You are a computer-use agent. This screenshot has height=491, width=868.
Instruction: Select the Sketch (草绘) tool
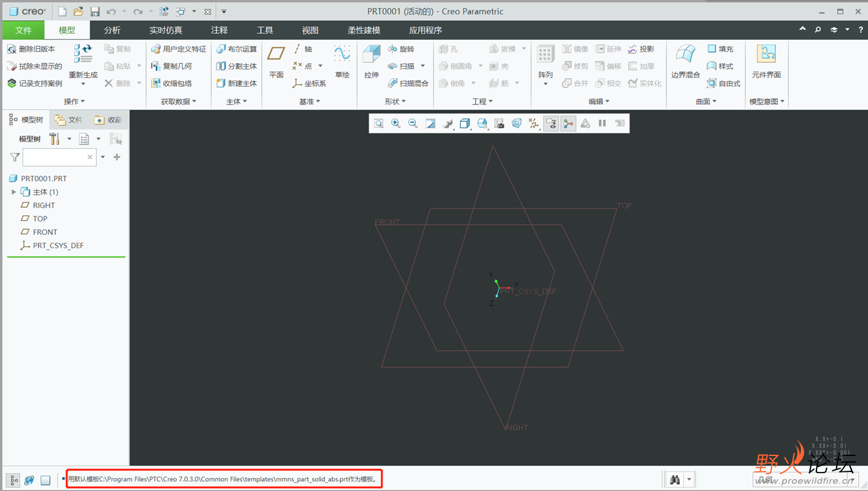(x=342, y=61)
